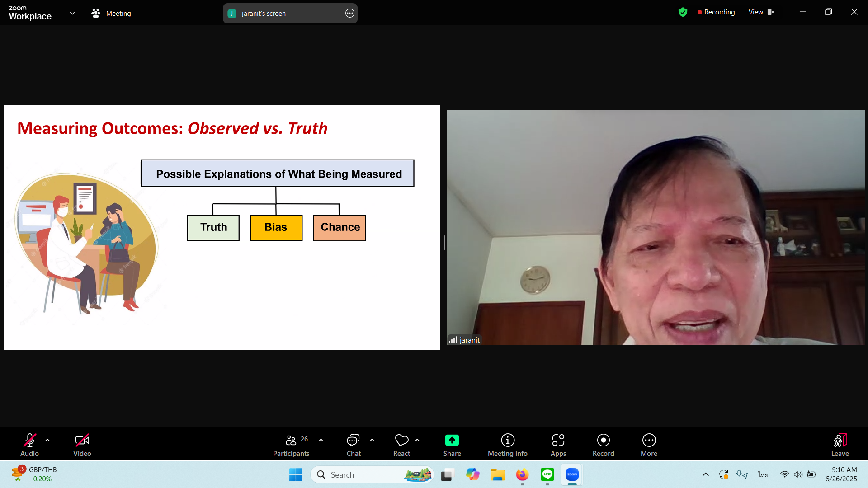
Task: Click the green Share screen icon
Action: tap(452, 440)
